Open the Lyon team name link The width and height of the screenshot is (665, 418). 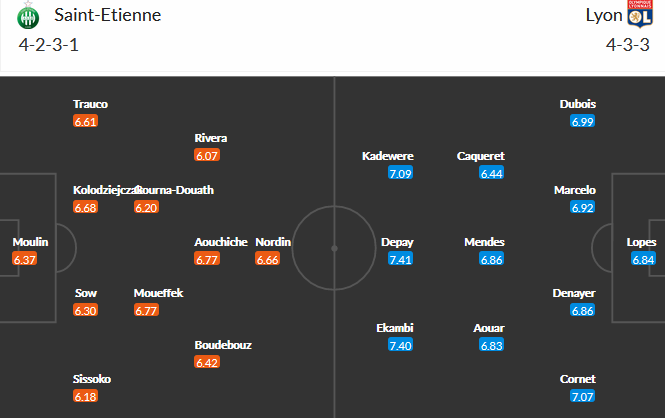pyautogui.click(x=602, y=16)
